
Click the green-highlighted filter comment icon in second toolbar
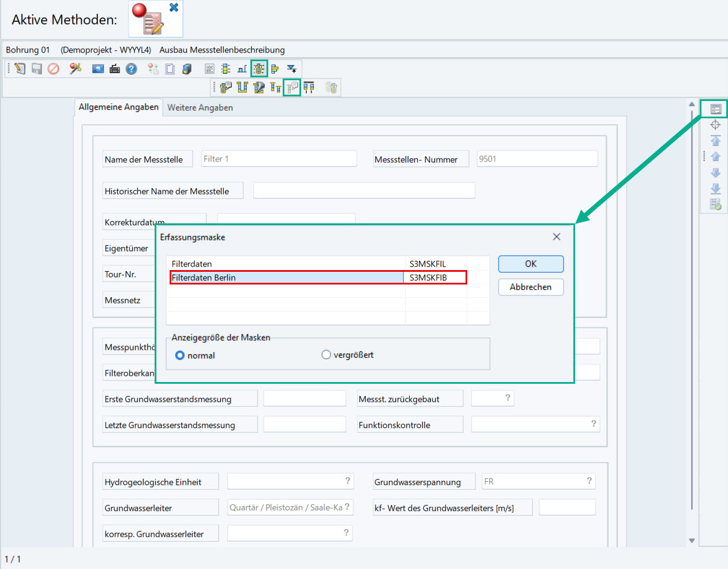click(292, 88)
